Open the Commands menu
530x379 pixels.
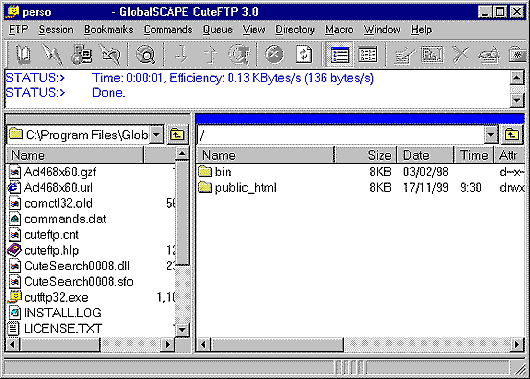coord(168,30)
